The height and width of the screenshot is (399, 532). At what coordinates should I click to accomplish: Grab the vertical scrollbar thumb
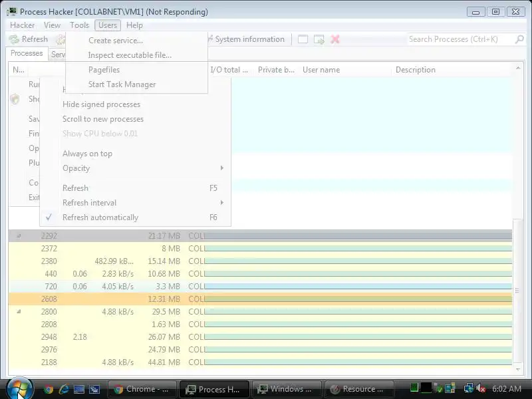[517, 291]
